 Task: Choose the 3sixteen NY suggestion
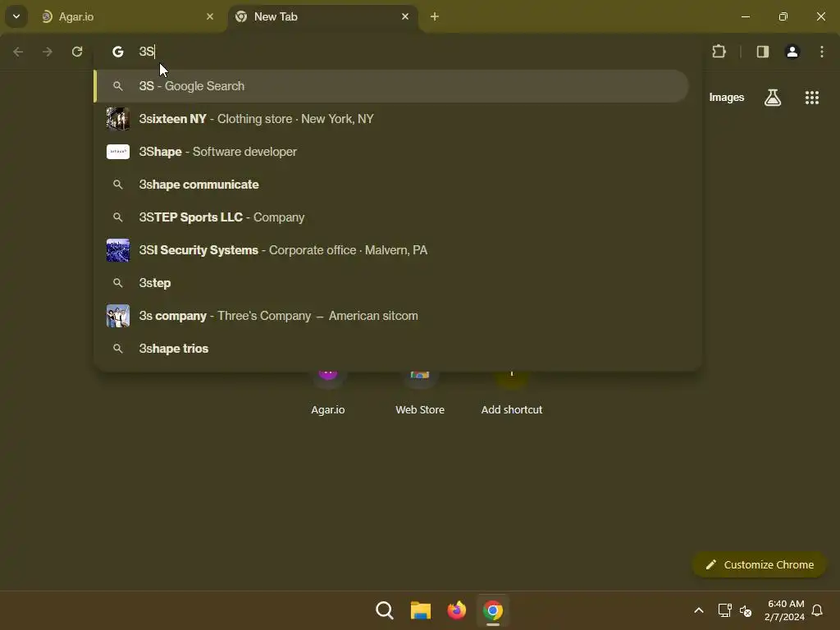click(x=391, y=119)
